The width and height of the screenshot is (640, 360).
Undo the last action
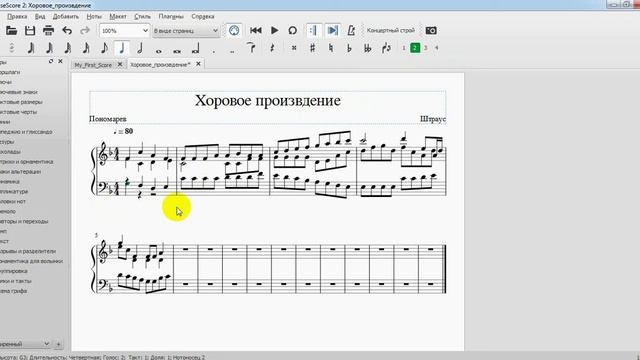(x=67, y=31)
